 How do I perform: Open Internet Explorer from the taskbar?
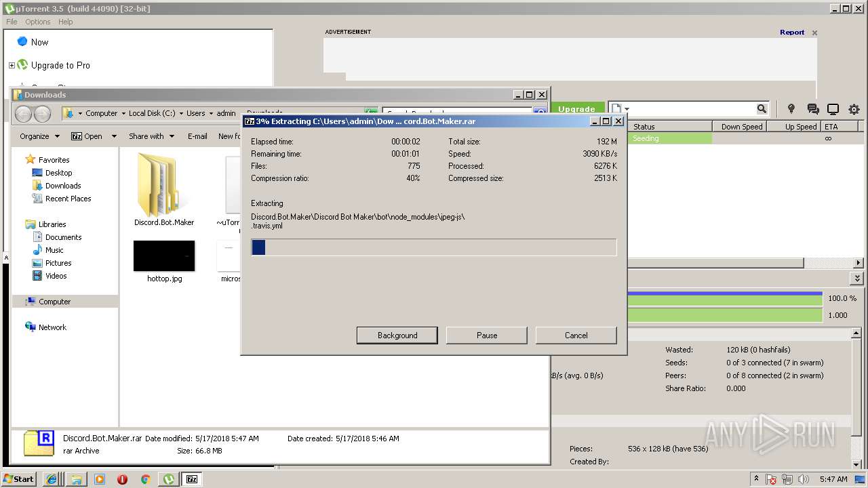51,479
